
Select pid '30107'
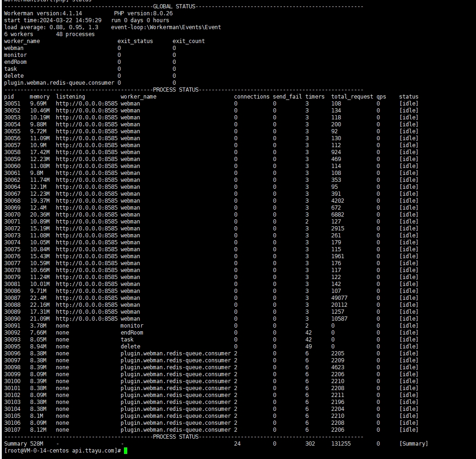pos(12,430)
